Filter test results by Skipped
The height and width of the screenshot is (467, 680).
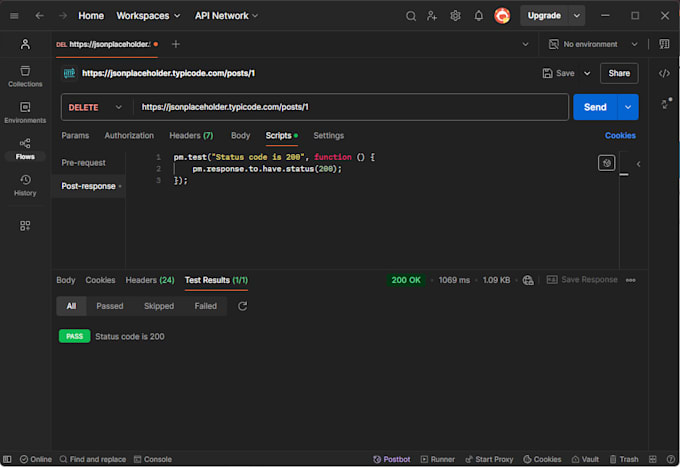point(159,306)
